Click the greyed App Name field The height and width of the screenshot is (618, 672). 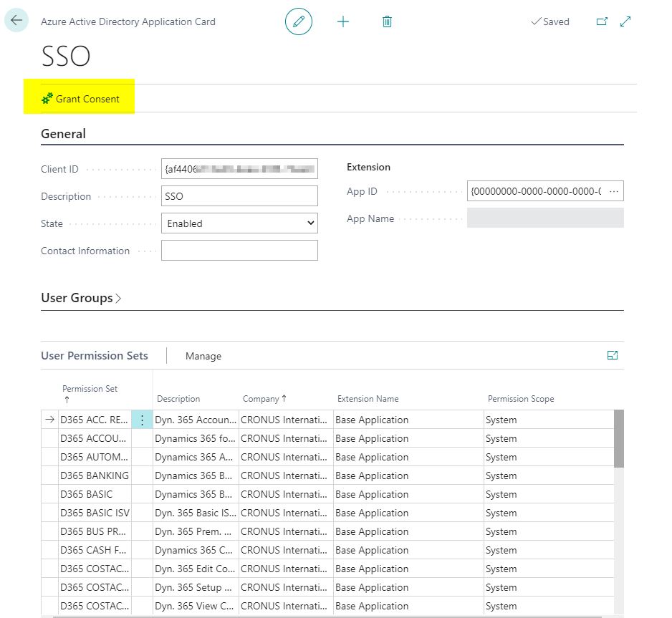545,218
